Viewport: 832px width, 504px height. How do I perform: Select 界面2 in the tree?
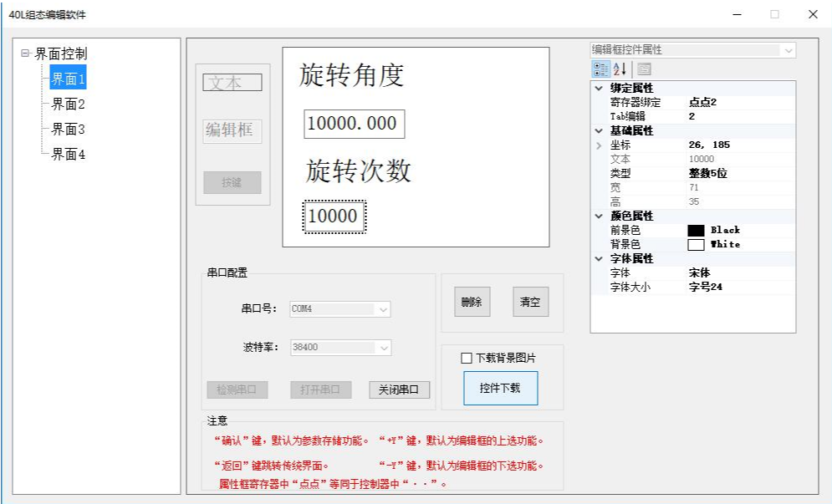coord(68,104)
